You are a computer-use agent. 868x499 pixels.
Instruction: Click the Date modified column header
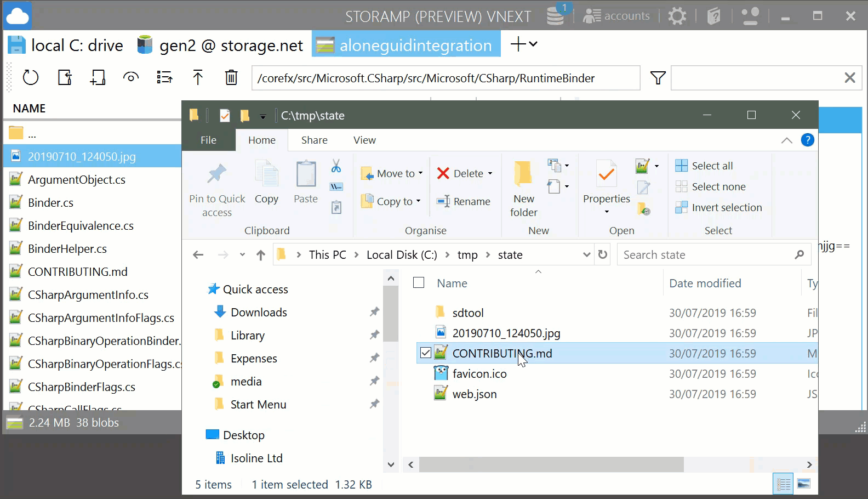click(x=705, y=283)
